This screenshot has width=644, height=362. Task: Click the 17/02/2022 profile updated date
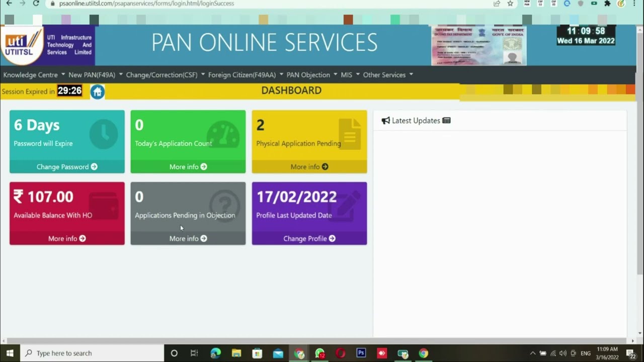[x=296, y=197]
